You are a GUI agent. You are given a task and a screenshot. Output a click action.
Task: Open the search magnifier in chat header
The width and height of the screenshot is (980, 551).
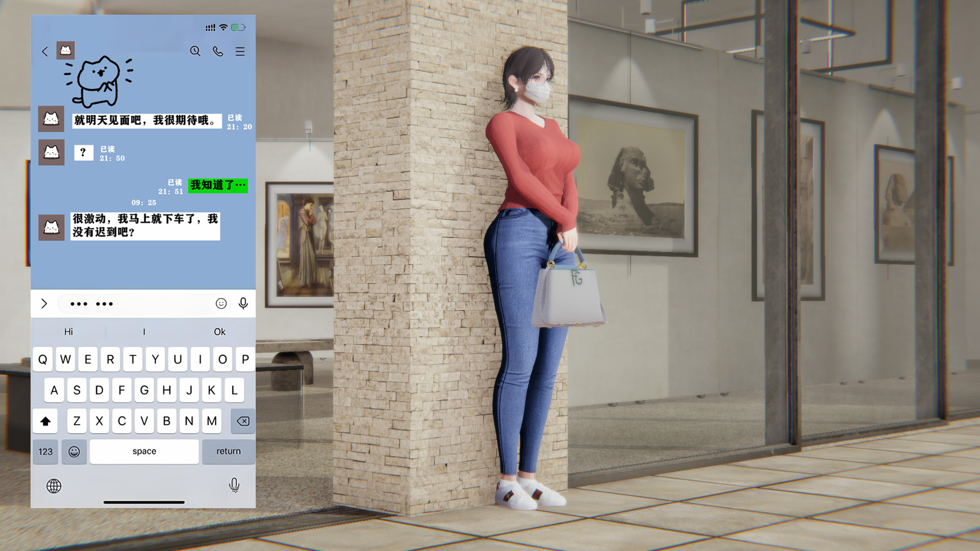[x=195, y=51]
